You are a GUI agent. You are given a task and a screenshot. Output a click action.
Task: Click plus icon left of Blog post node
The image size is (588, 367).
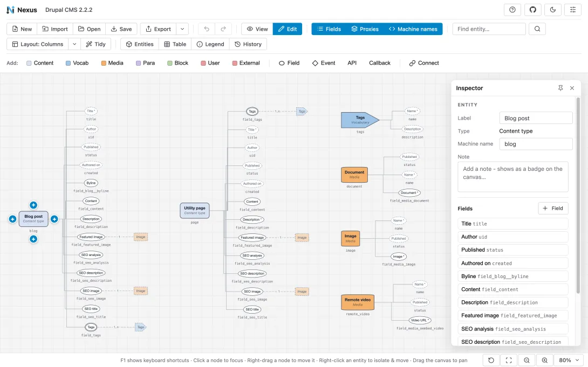[x=12, y=219]
